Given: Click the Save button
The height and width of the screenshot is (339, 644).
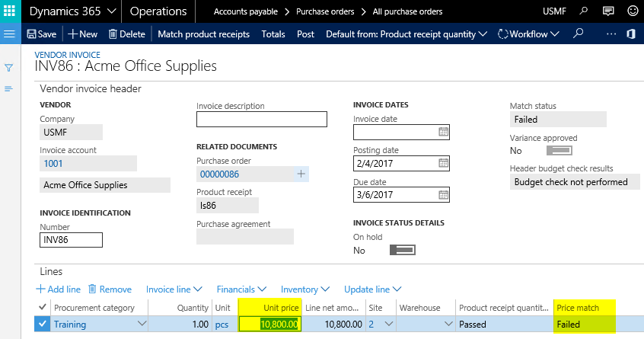Looking at the screenshot, I should [x=41, y=34].
